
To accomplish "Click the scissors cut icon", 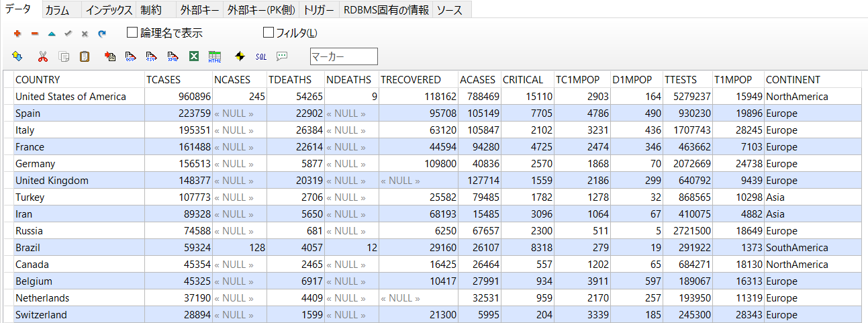I will point(42,56).
